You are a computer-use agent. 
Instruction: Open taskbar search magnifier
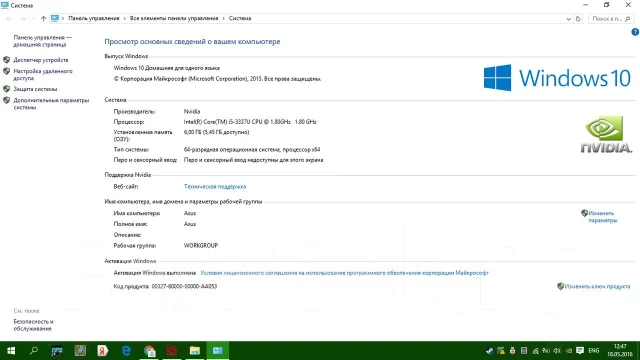[34, 351]
